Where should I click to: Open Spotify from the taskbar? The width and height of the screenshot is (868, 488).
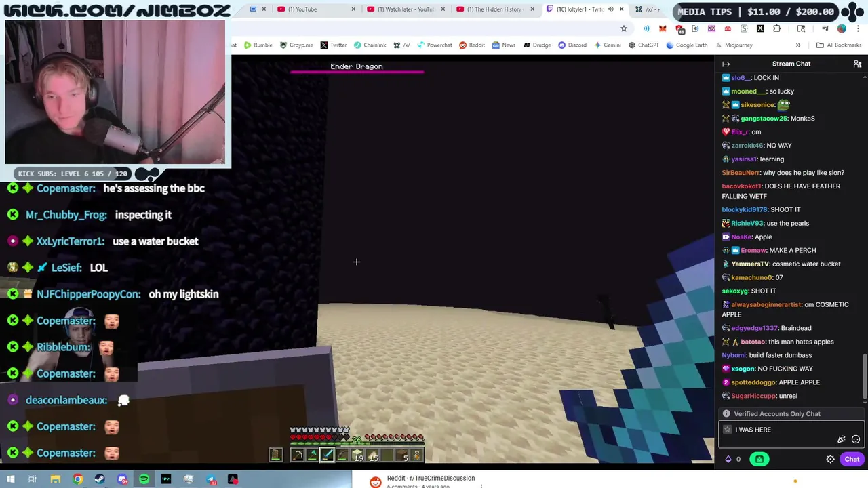pyautogui.click(x=144, y=479)
